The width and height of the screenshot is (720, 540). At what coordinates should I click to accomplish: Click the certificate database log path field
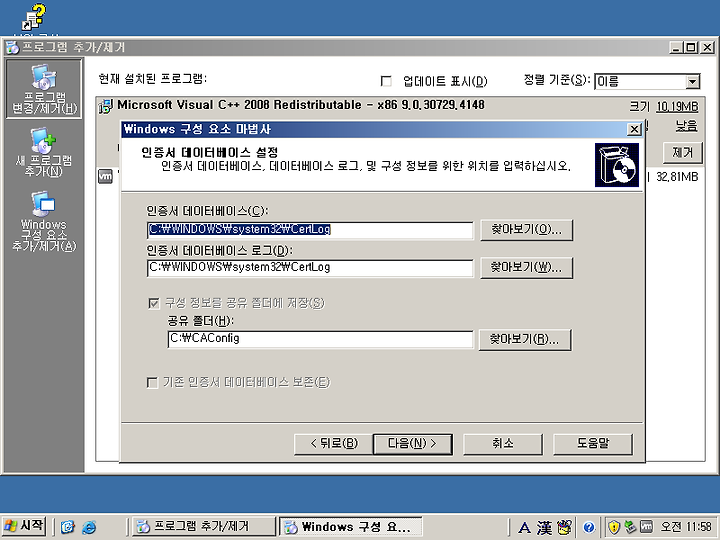coord(310,268)
